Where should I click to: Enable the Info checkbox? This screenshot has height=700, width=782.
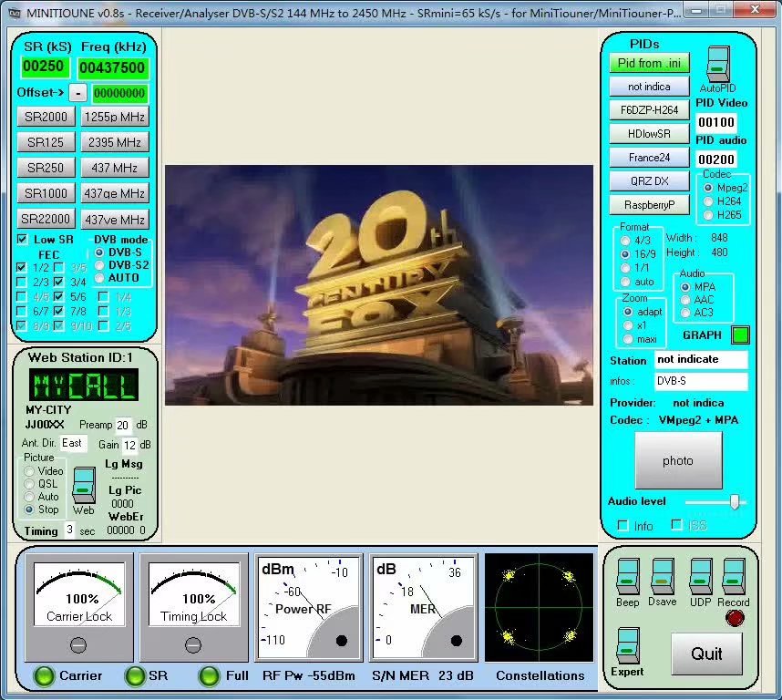[x=623, y=526]
